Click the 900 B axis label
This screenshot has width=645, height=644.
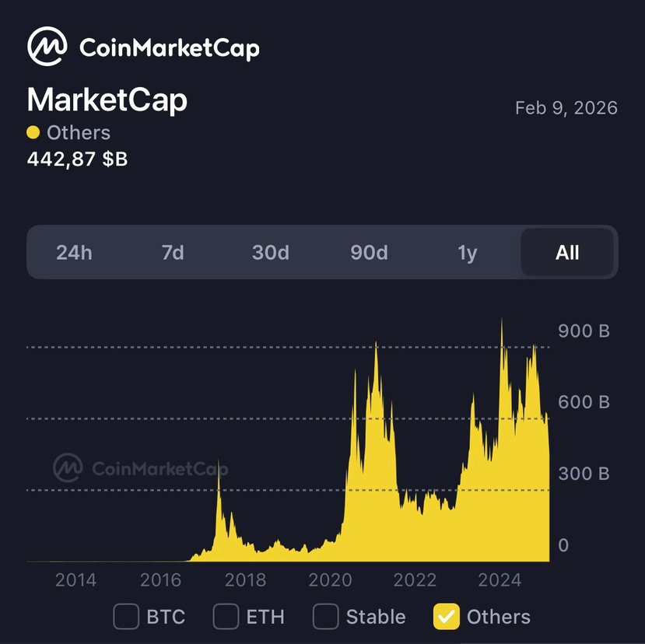point(584,331)
